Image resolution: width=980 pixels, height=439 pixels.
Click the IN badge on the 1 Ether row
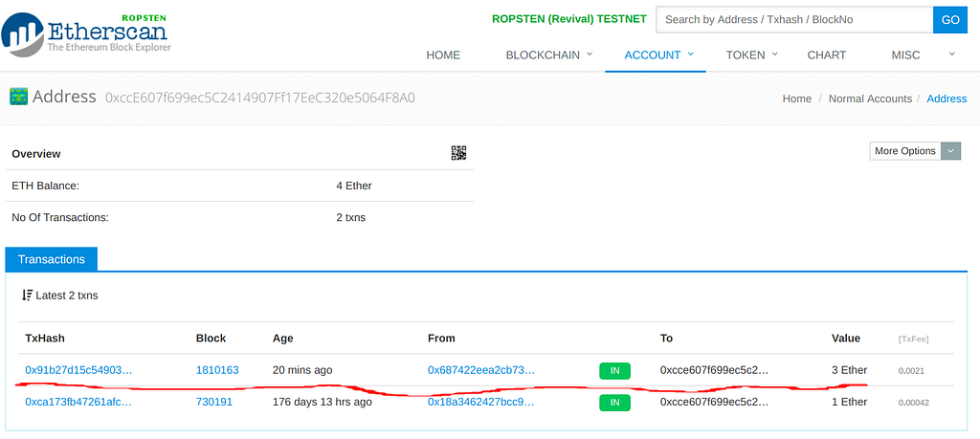tap(615, 403)
